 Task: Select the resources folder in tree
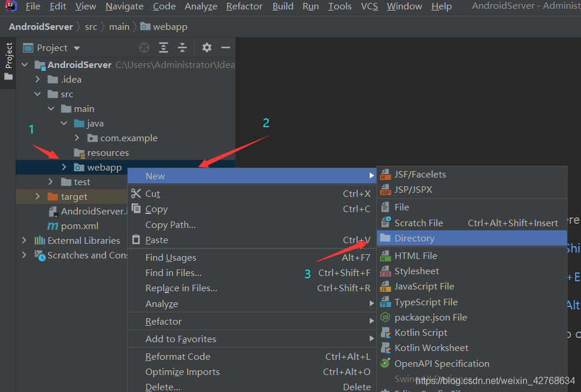(107, 153)
